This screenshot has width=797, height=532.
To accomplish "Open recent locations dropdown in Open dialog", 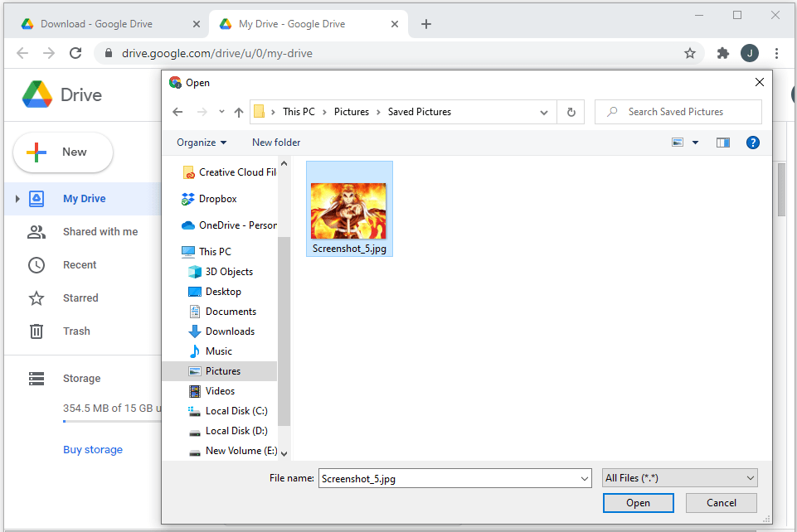I will point(221,112).
